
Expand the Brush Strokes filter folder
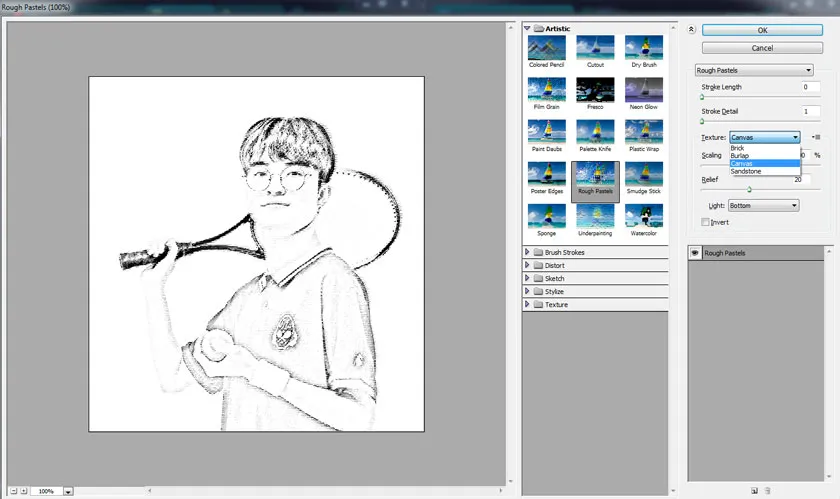coord(528,253)
